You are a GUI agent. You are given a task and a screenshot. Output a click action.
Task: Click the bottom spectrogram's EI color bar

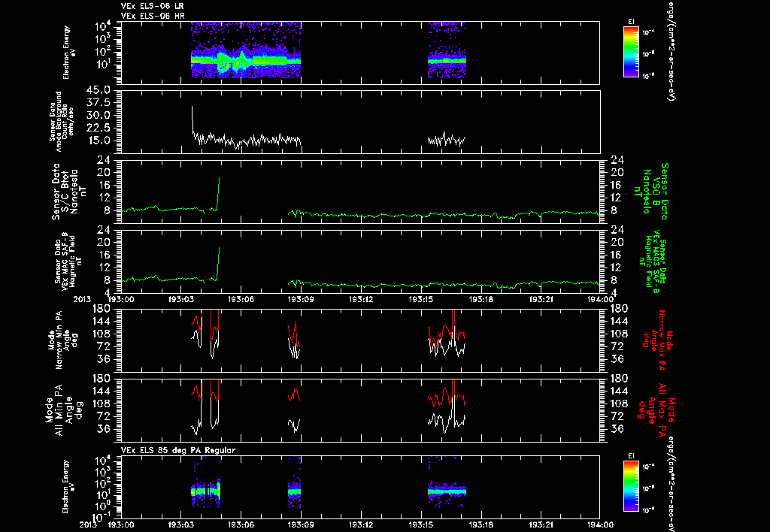tap(631, 486)
